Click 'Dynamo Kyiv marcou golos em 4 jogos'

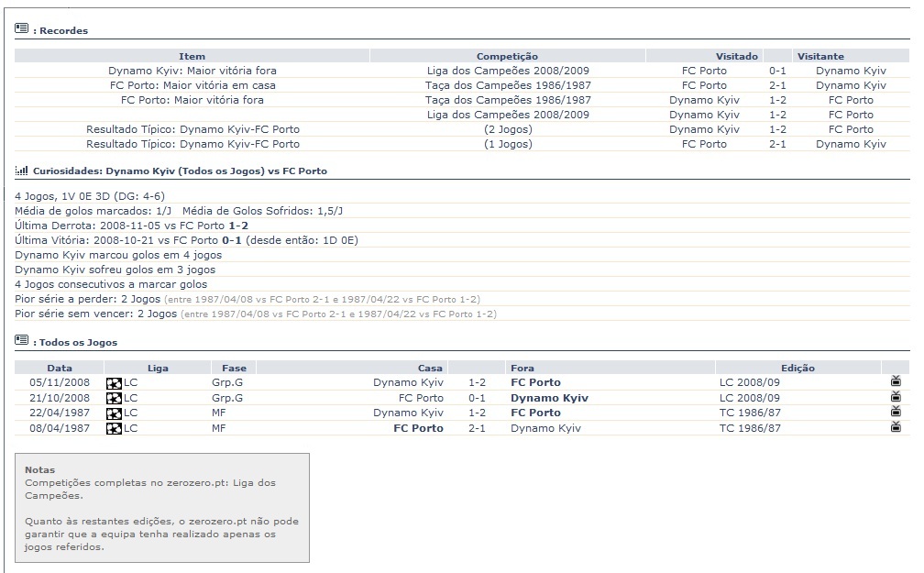click(x=118, y=255)
